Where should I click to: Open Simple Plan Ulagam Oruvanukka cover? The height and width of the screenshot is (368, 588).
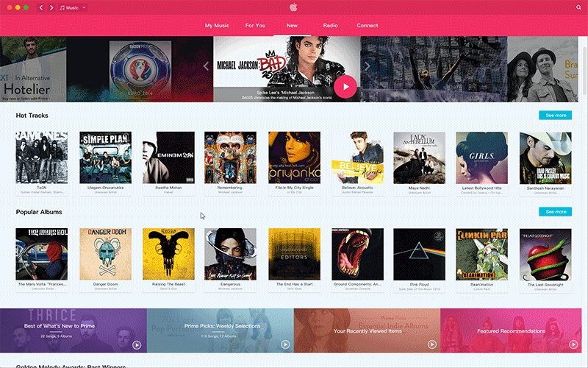[x=105, y=158]
